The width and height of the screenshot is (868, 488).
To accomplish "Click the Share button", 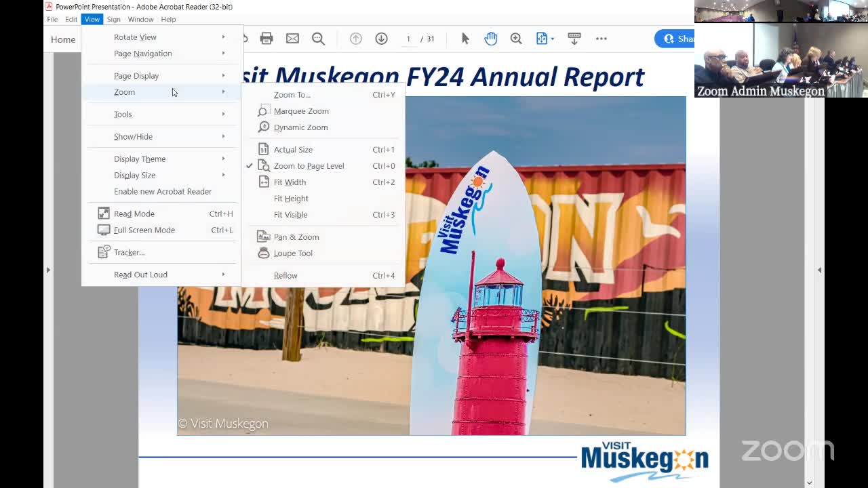I will (x=675, y=39).
